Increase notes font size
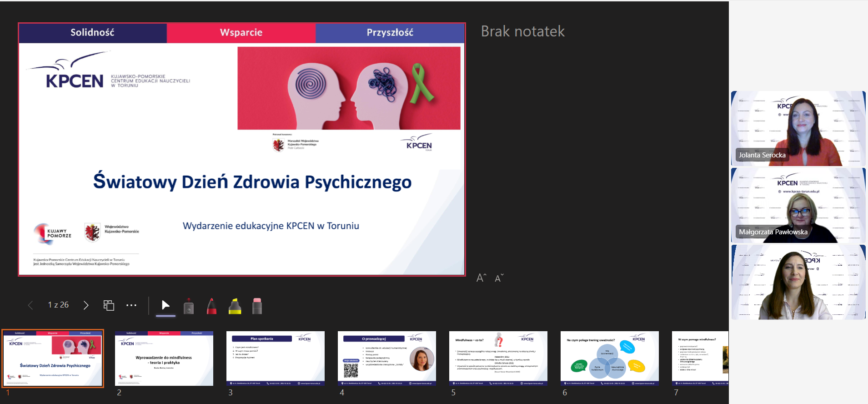 pos(482,278)
